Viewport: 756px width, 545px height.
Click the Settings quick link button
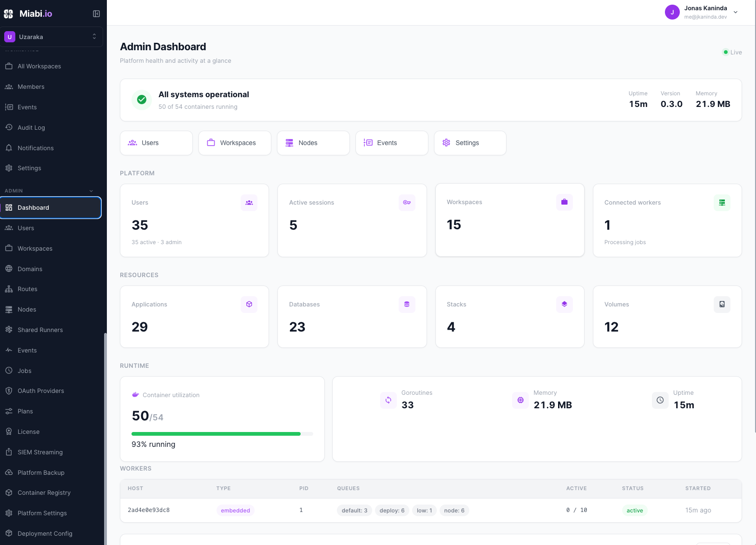(470, 143)
